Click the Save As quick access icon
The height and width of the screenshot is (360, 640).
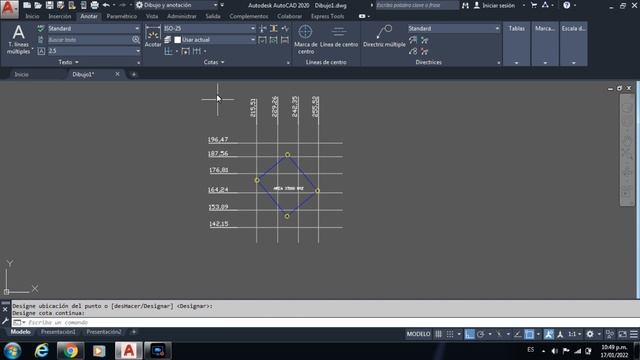point(60,5)
